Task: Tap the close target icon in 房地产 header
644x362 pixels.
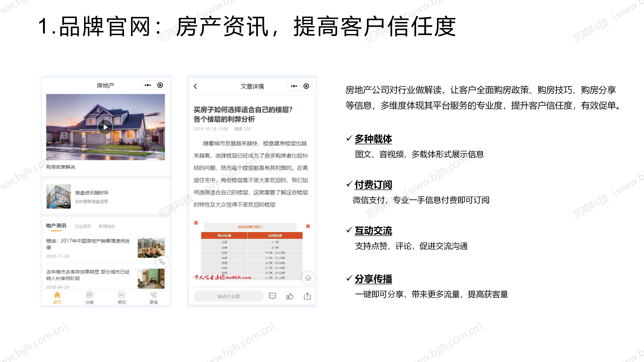Action: [160, 85]
